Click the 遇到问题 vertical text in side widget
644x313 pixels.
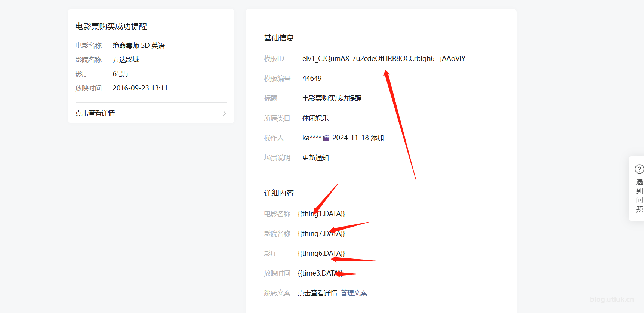pyautogui.click(x=639, y=196)
